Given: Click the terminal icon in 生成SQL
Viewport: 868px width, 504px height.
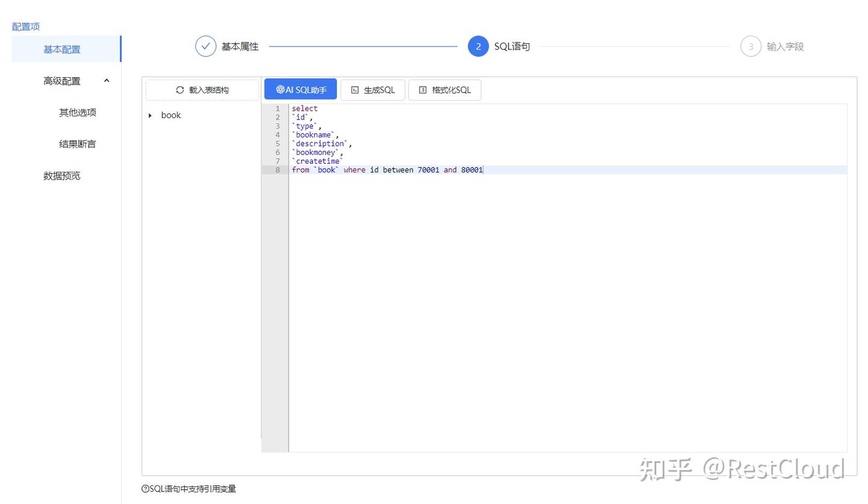Looking at the screenshot, I should [x=355, y=90].
